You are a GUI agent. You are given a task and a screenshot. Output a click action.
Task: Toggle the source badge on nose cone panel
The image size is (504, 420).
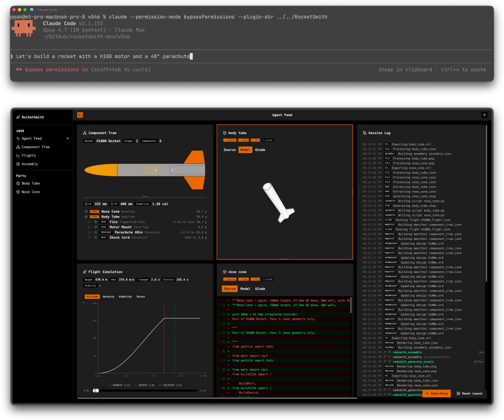pyautogui.click(x=230, y=279)
